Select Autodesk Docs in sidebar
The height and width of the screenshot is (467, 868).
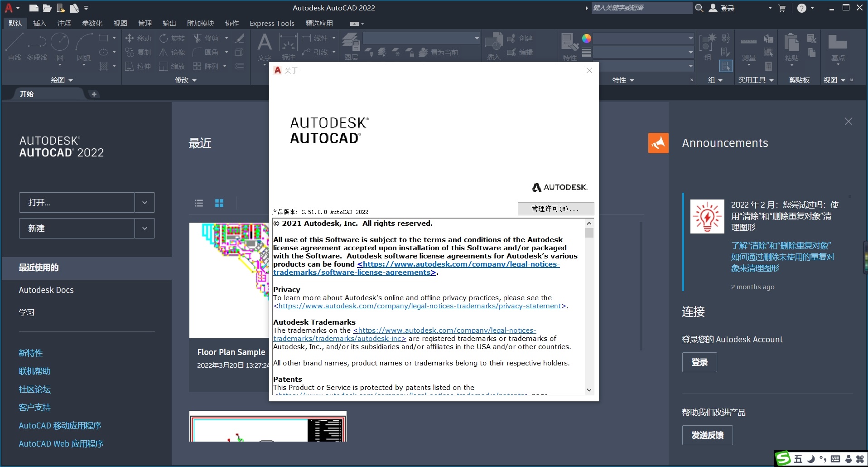click(46, 290)
